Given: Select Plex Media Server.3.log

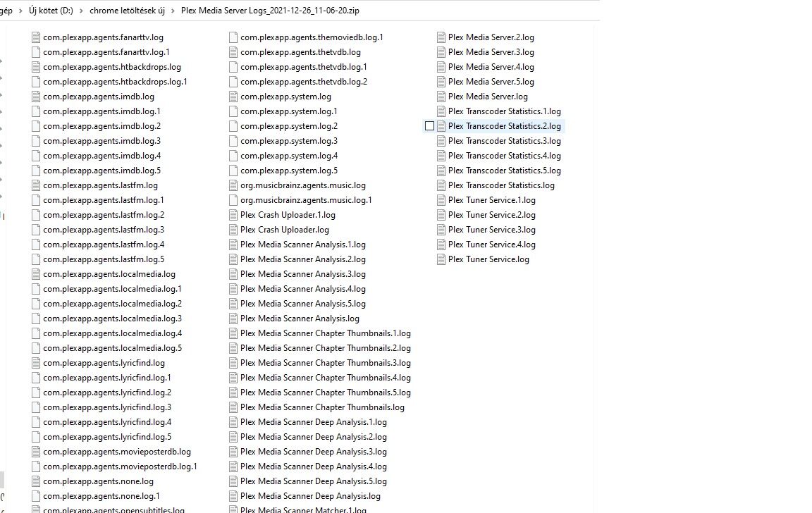Looking at the screenshot, I should (491, 52).
